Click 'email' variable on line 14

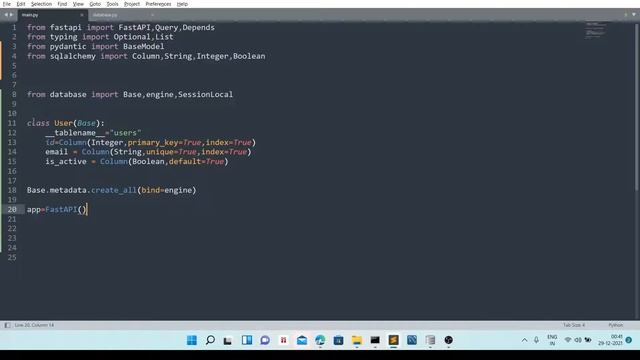pos(57,152)
